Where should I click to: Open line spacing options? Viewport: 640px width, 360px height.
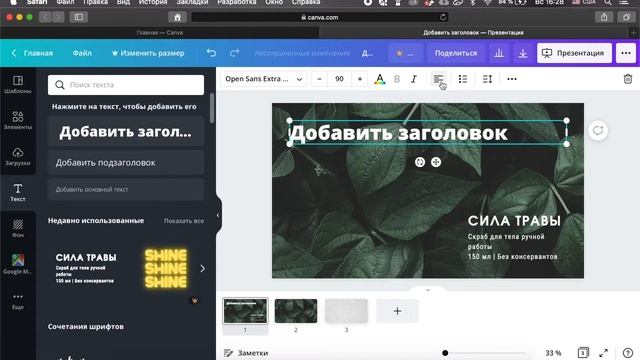487,79
